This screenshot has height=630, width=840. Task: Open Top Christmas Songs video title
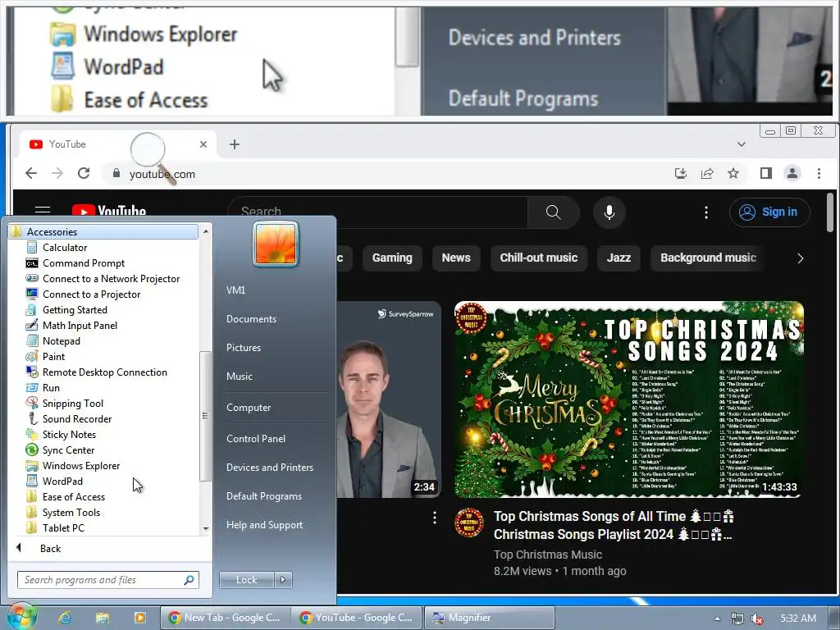click(614, 525)
